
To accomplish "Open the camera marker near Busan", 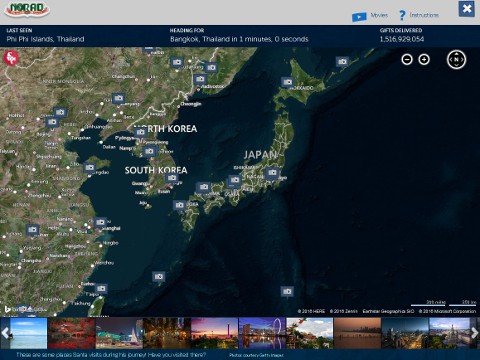I will (x=172, y=178).
